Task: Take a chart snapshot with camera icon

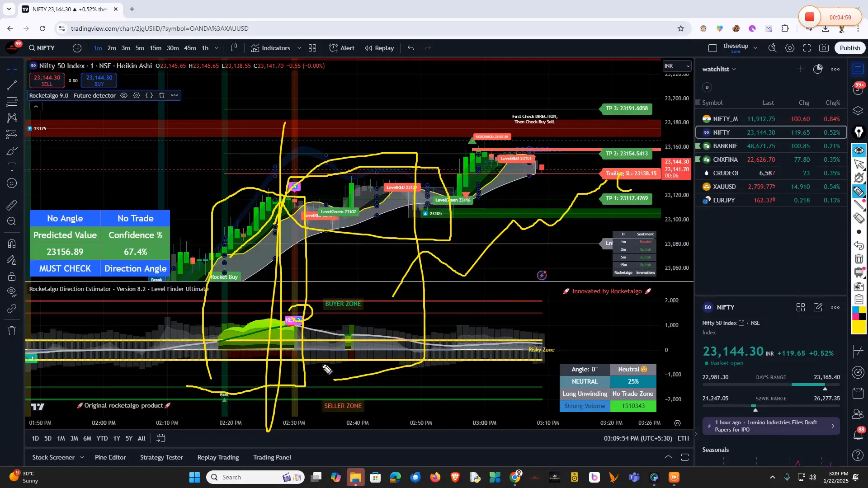Action: [x=824, y=48]
